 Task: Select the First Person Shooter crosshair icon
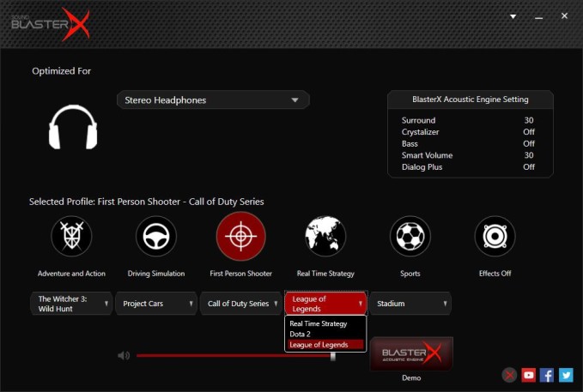pos(241,236)
